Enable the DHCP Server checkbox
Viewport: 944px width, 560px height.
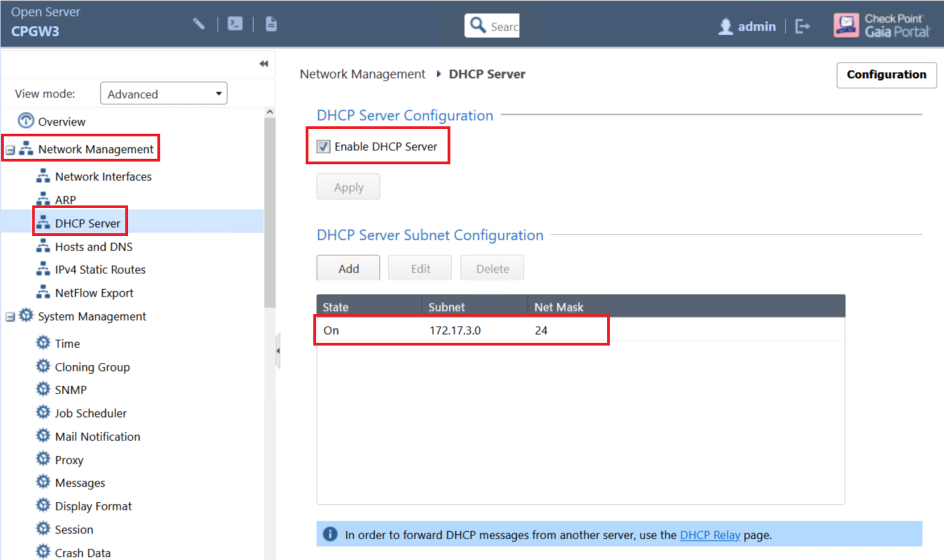(323, 146)
